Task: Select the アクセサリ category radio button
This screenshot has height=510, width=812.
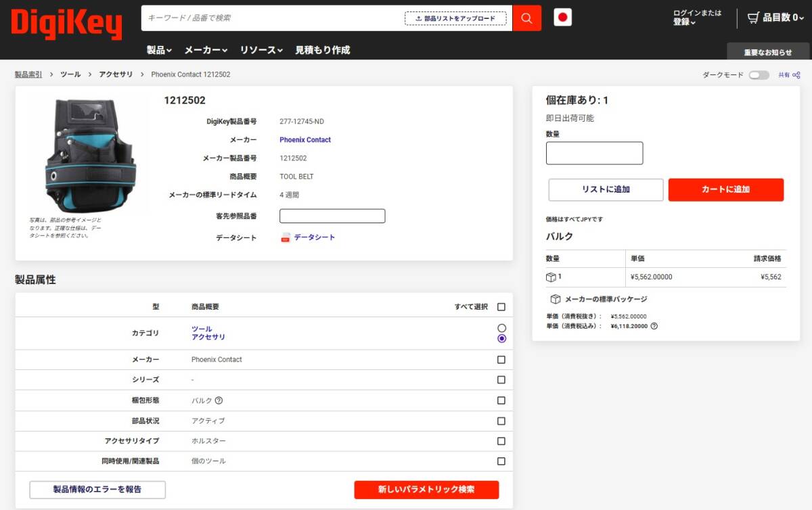Action: (501, 338)
